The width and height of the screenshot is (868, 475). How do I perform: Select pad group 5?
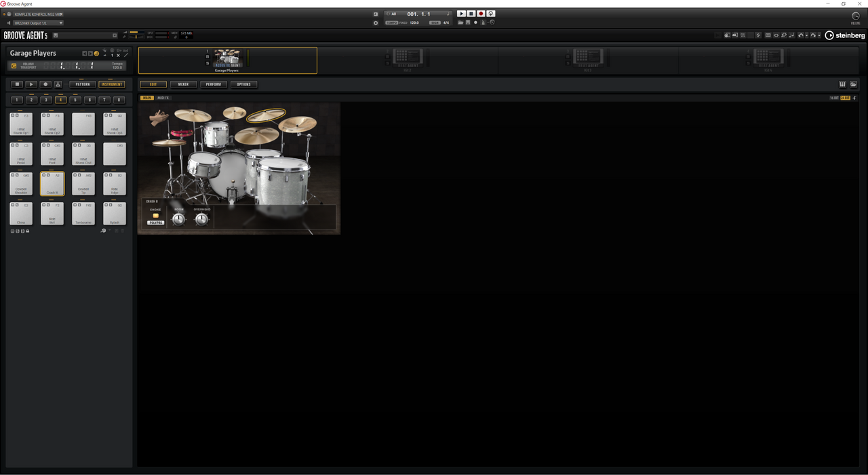pos(75,100)
